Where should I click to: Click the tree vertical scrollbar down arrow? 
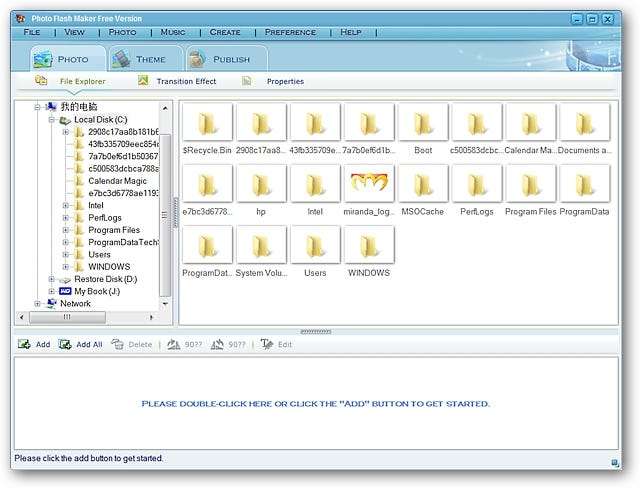[x=165, y=304]
